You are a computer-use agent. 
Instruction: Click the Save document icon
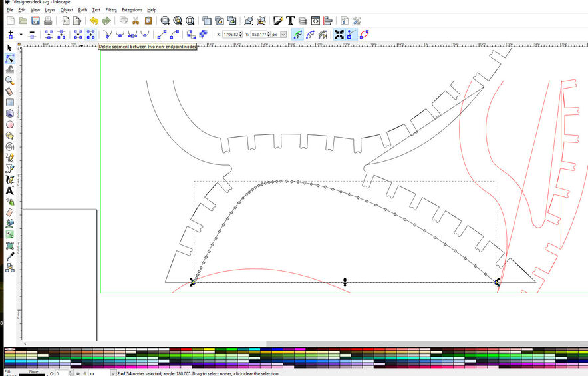click(35, 21)
